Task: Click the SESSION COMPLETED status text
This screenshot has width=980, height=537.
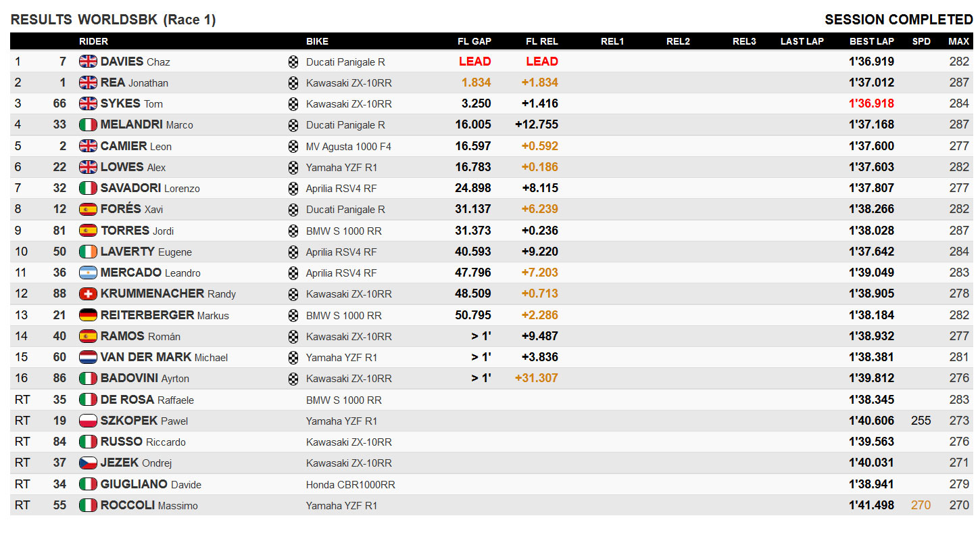Action: point(899,20)
